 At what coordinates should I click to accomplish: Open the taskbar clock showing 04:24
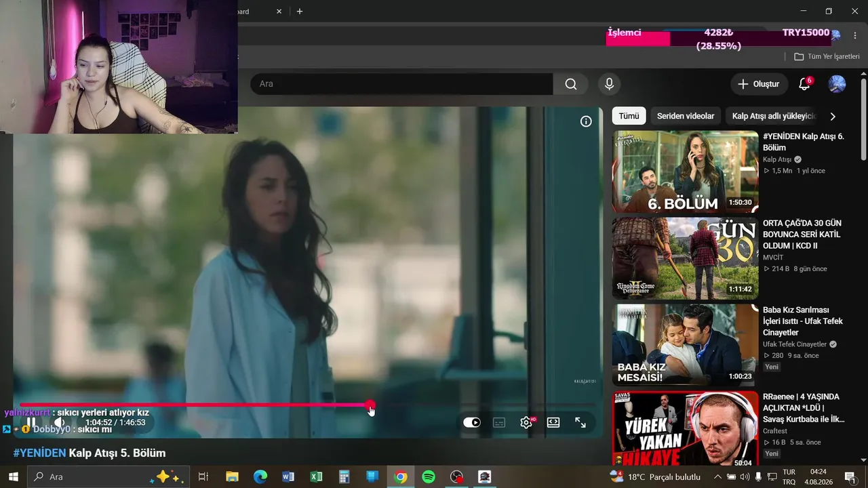(818, 476)
